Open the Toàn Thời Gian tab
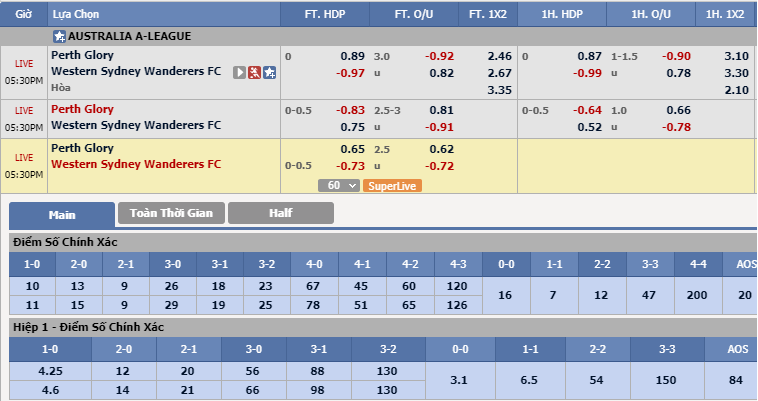The image size is (758, 401). click(x=171, y=213)
